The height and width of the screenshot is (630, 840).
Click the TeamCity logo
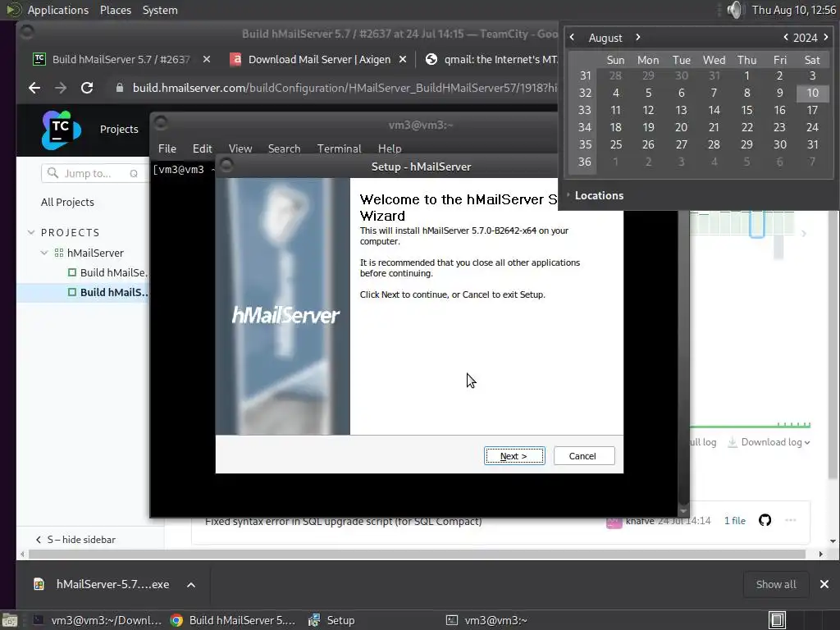coord(61,130)
